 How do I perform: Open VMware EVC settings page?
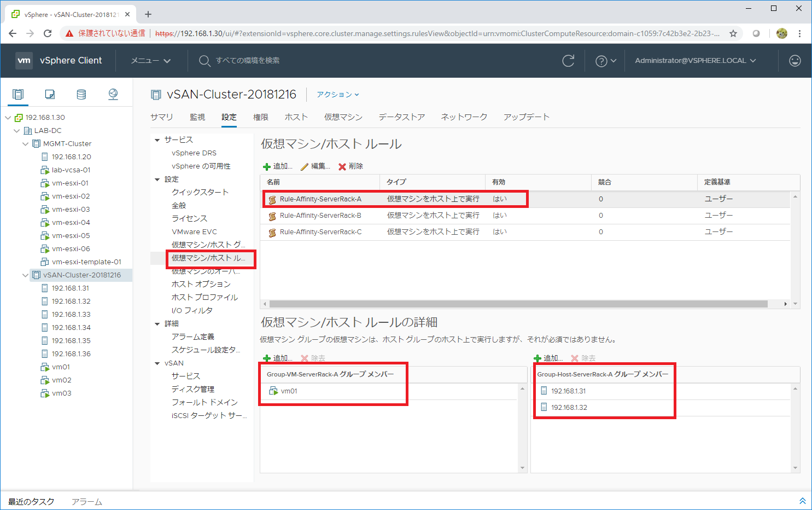point(194,232)
